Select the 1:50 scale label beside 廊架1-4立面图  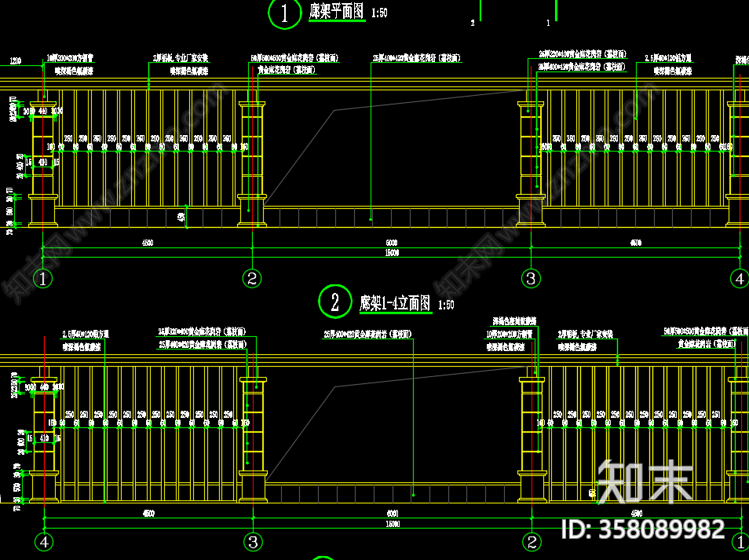446,305
